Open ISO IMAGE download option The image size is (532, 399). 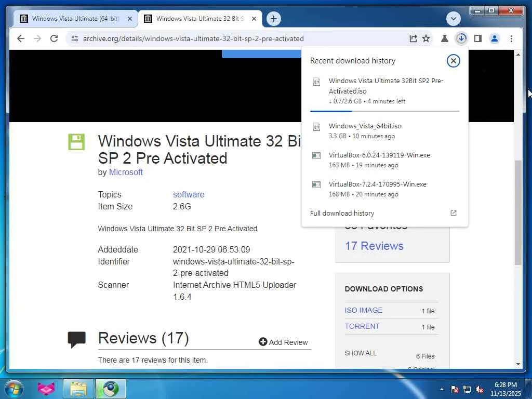[x=363, y=310]
